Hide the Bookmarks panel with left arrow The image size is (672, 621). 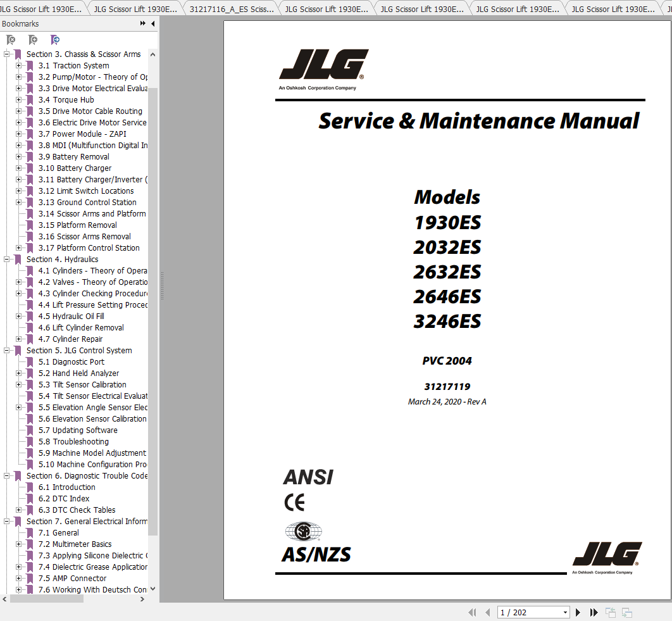click(x=153, y=23)
